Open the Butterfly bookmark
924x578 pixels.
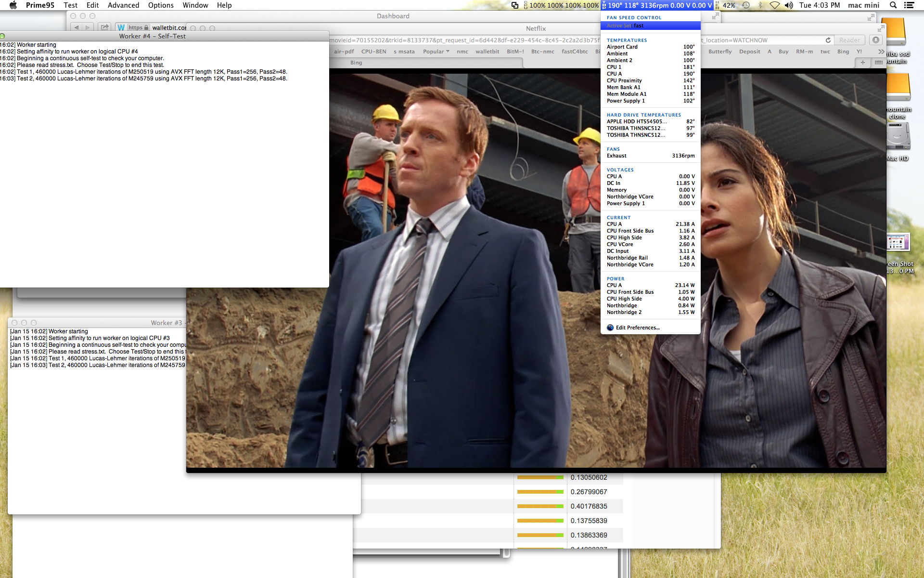[x=720, y=52]
